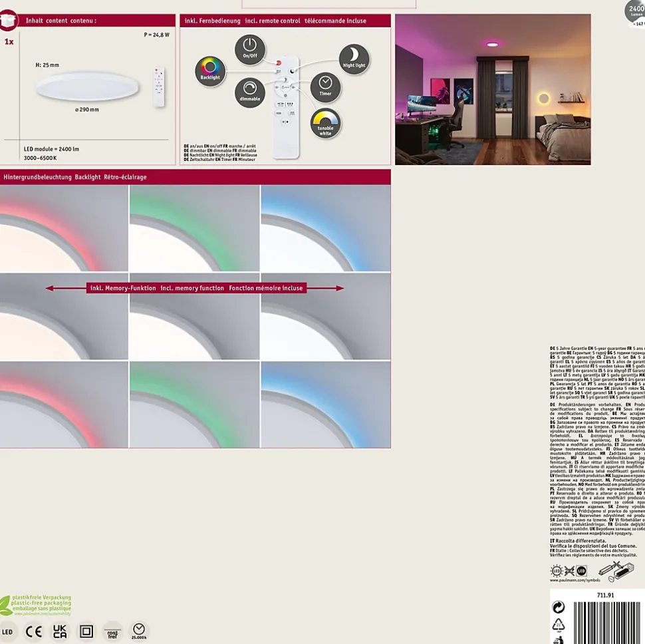
Task: Click the On/Off power icon
Action: [250, 50]
